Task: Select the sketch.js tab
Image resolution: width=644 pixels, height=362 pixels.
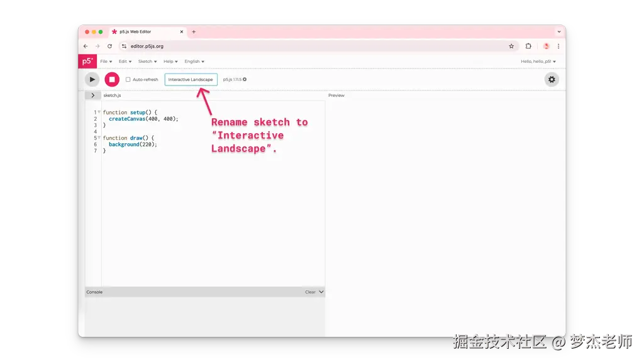Action: click(113, 95)
